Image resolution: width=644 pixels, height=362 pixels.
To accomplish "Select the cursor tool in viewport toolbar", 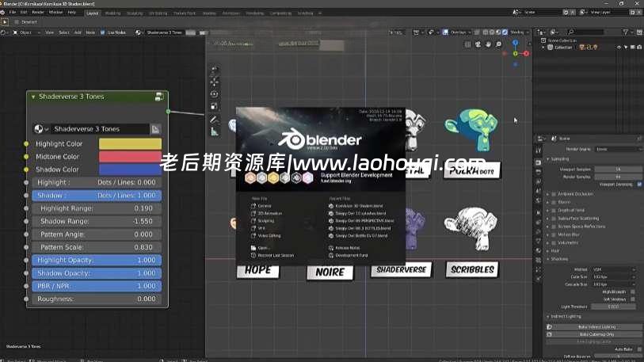I will (215, 69).
